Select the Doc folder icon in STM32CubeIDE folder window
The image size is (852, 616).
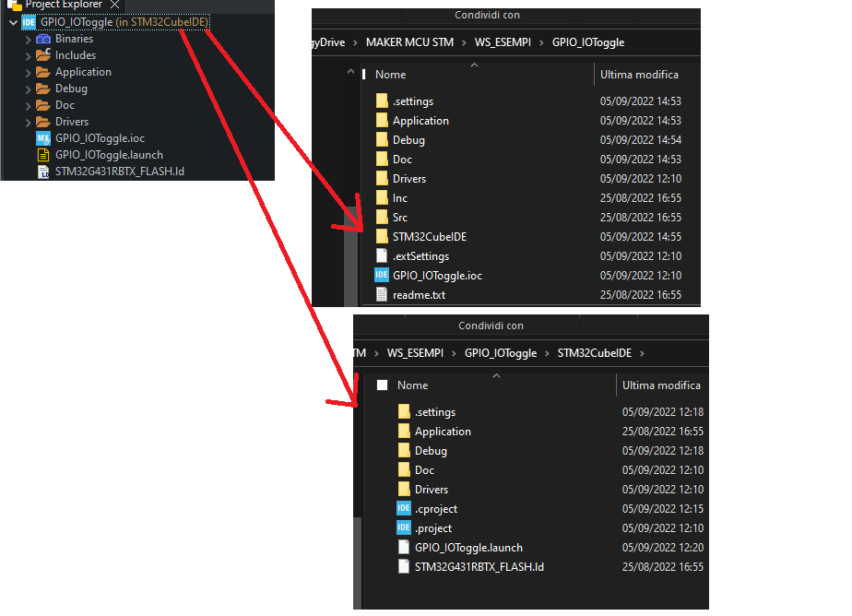(404, 470)
